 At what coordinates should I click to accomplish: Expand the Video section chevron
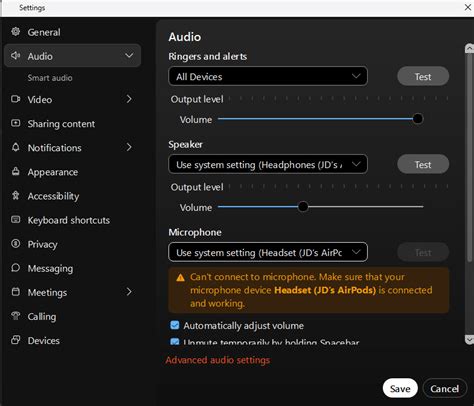(x=129, y=99)
